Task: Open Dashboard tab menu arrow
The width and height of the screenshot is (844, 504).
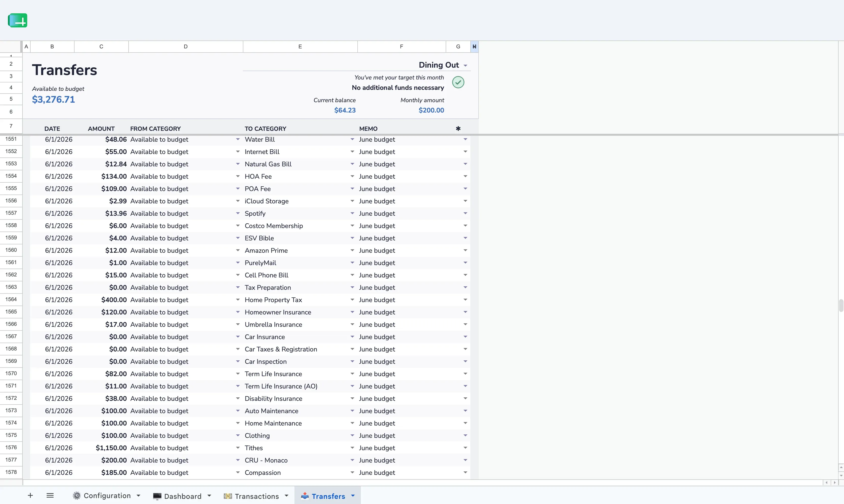Action: [x=209, y=496]
